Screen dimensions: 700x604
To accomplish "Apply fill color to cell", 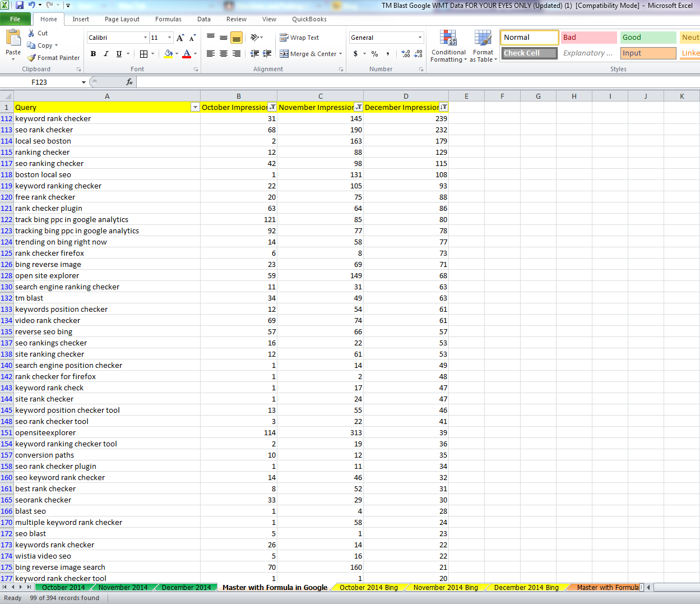I will click(x=168, y=54).
